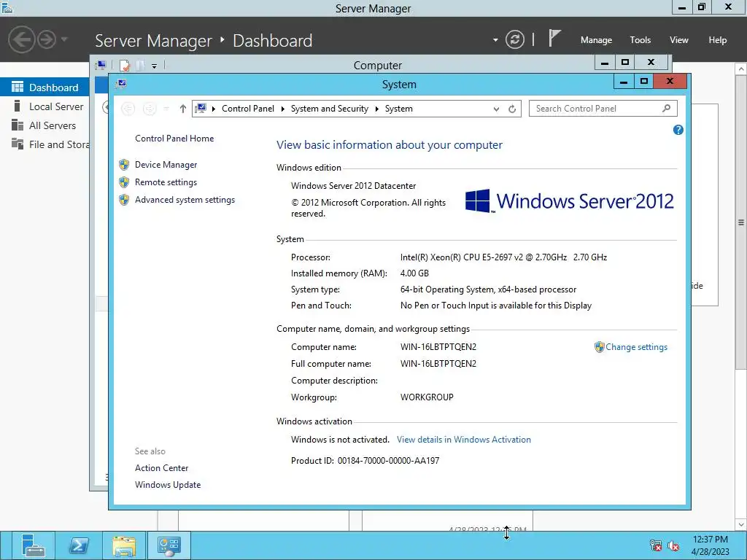The height and width of the screenshot is (560, 747).
Task: Click the 4.00 GB installed memory value
Action: pyautogui.click(x=414, y=273)
